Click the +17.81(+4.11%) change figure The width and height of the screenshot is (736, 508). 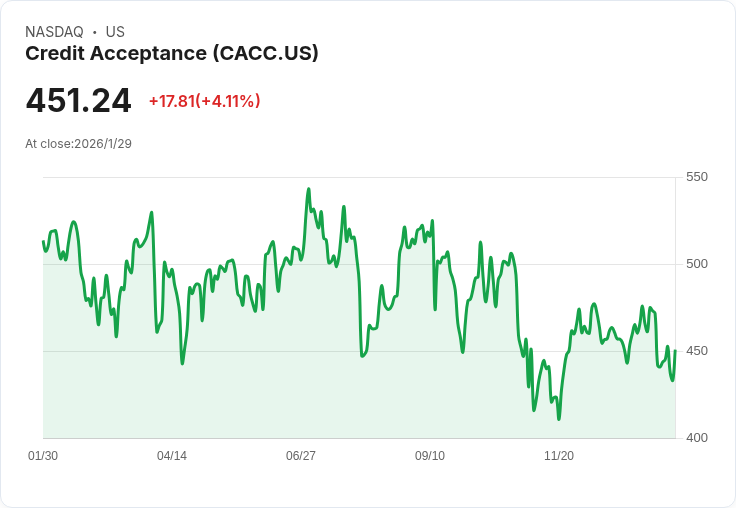pos(204,101)
